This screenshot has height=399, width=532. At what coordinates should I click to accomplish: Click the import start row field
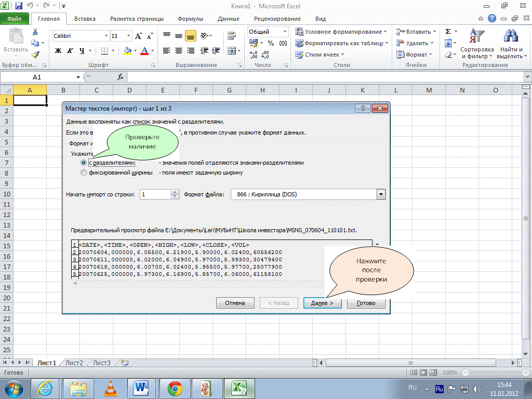tap(155, 194)
